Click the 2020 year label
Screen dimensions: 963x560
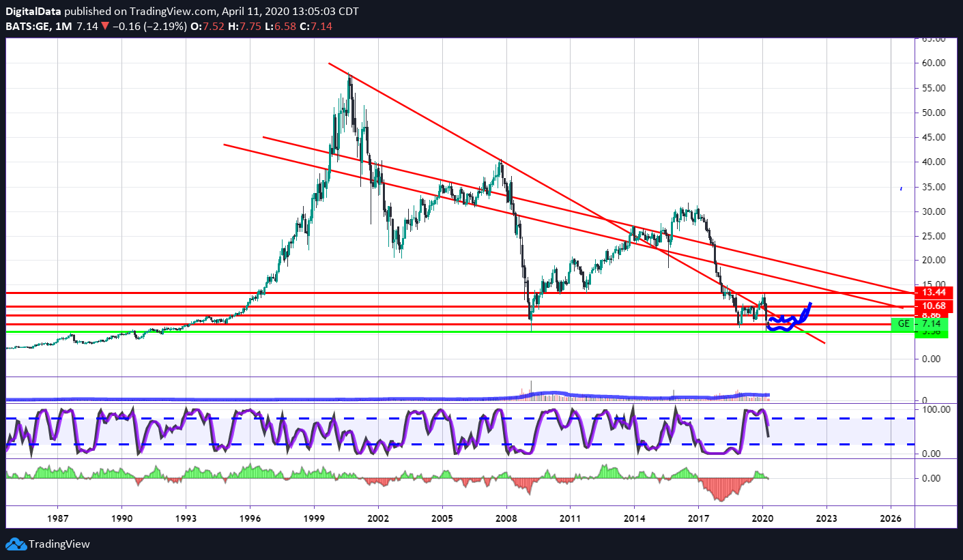763,518
